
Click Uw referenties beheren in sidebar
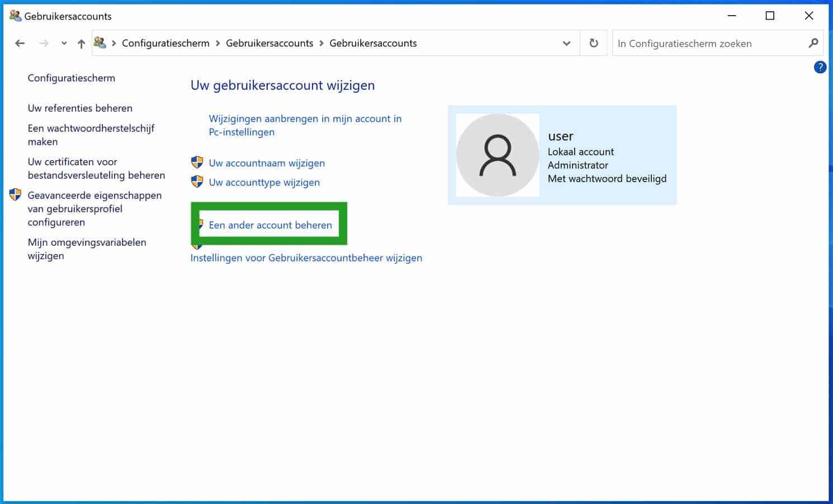pos(80,108)
